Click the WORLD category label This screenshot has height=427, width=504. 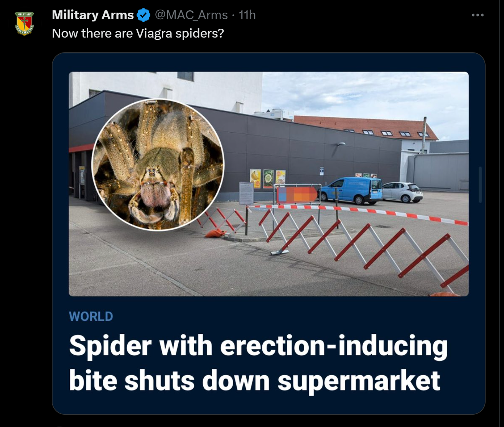(91, 317)
